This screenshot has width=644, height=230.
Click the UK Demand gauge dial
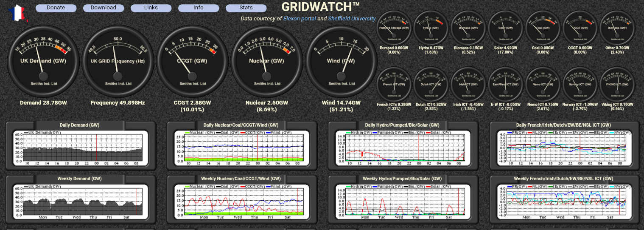click(x=43, y=61)
